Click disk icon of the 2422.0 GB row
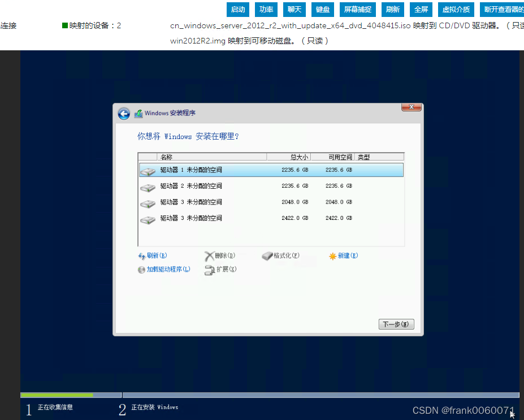Viewport: 524px width, 420px height. coord(148,219)
